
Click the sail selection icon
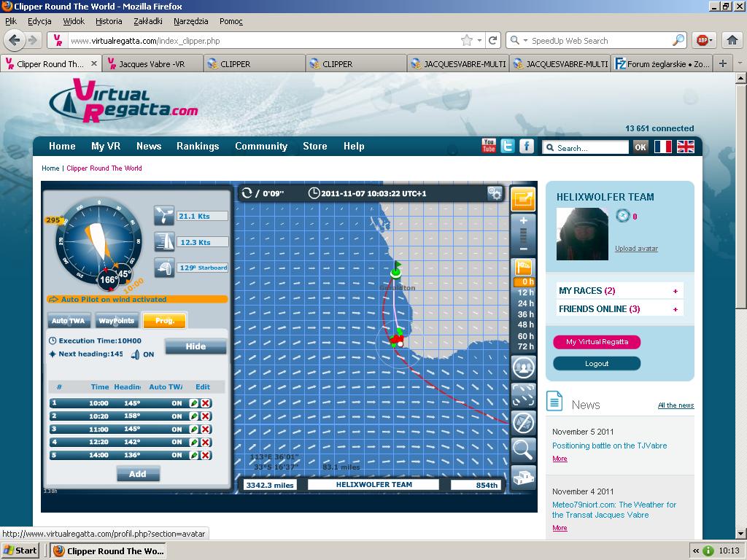(x=165, y=241)
